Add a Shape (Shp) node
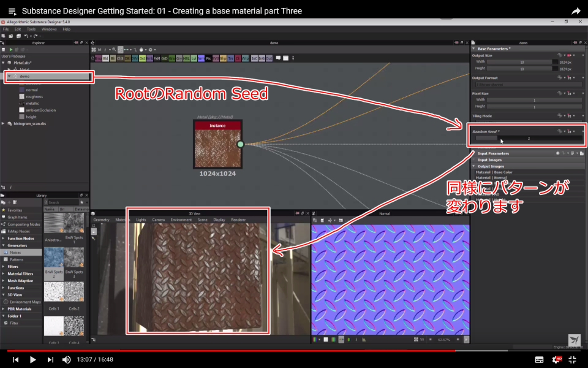 (x=223, y=58)
